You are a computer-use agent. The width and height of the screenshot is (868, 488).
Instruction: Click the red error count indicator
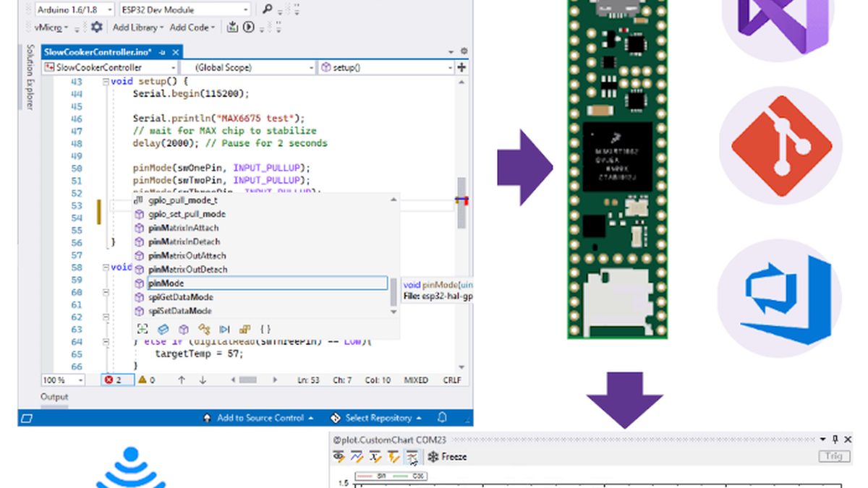(117, 380)
